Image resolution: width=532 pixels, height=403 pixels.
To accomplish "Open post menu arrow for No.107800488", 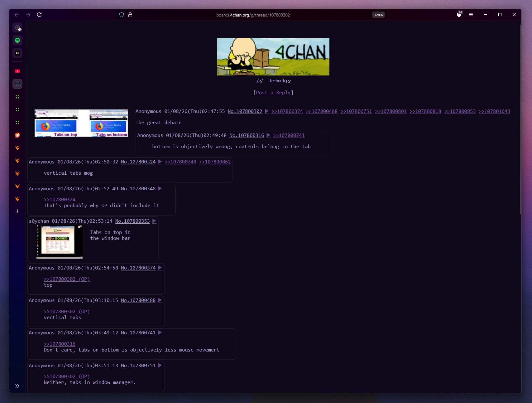I will 160,300.
